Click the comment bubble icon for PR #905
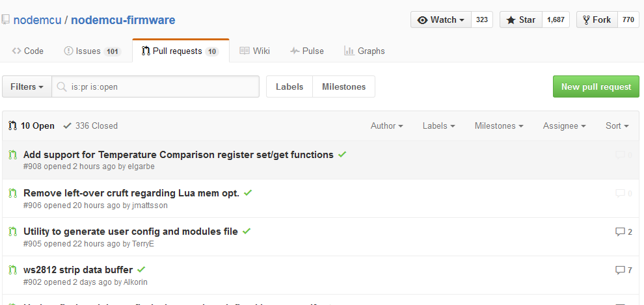This screenshot has height=305, width=644. (620, 232)
